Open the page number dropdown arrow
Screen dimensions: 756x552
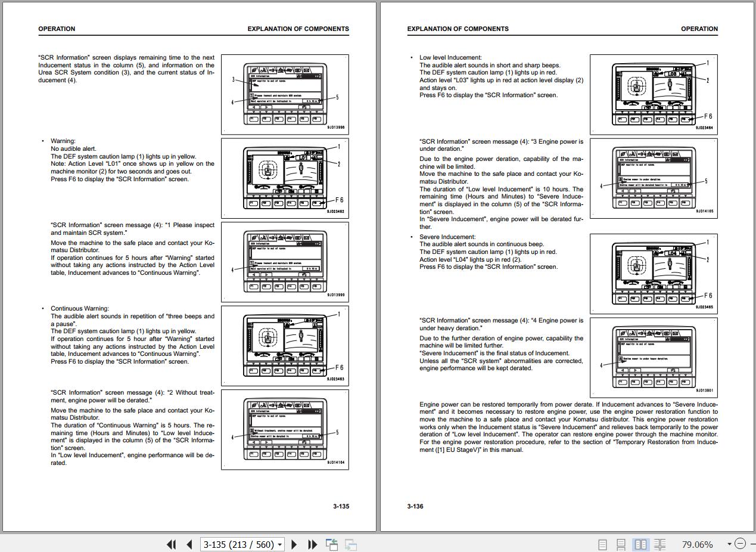279,545
